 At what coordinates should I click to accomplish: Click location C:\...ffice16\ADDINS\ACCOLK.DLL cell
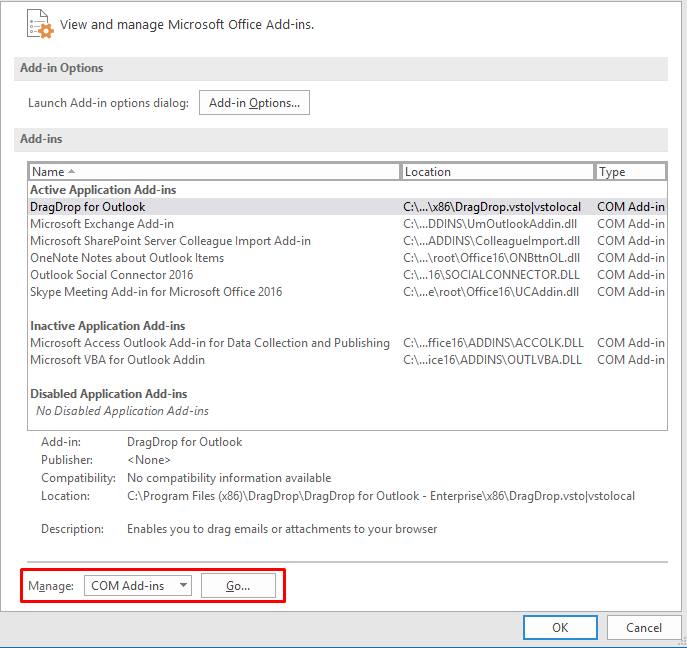pyautogui.click(x=493, y=343)
